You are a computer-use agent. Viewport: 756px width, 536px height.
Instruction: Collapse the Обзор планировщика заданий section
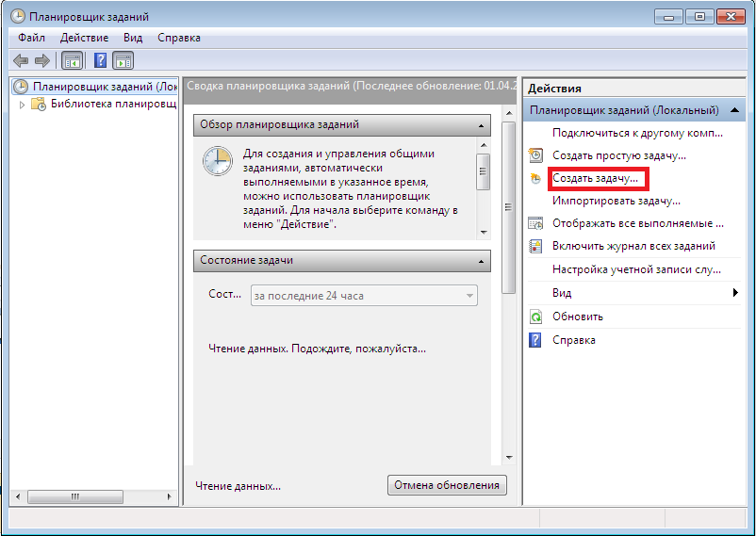coord(482,125)
